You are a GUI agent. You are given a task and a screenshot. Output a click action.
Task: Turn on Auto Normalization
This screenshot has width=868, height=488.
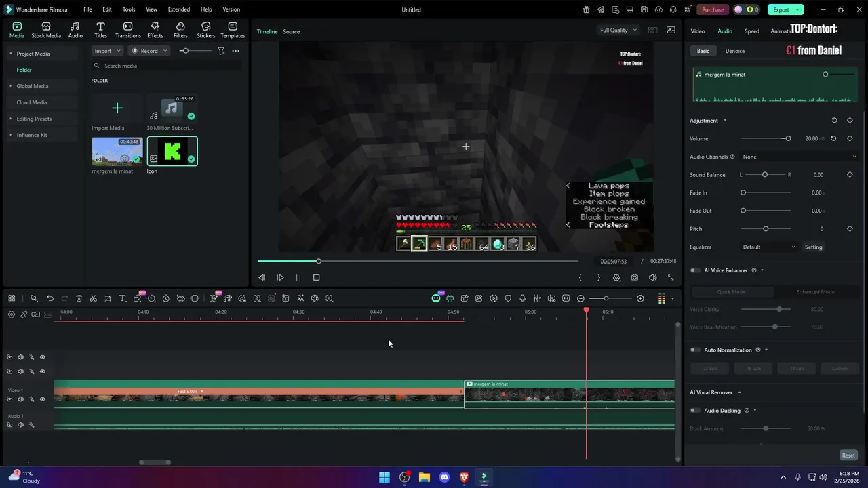(x=695, y=350)
